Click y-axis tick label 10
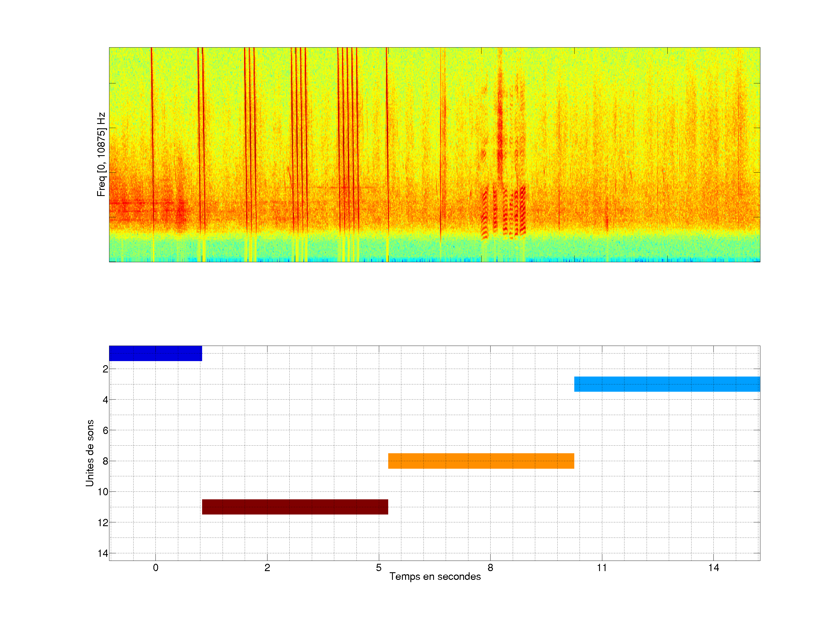The height and width of the screenshot is (630, 840). click(103, 492)
